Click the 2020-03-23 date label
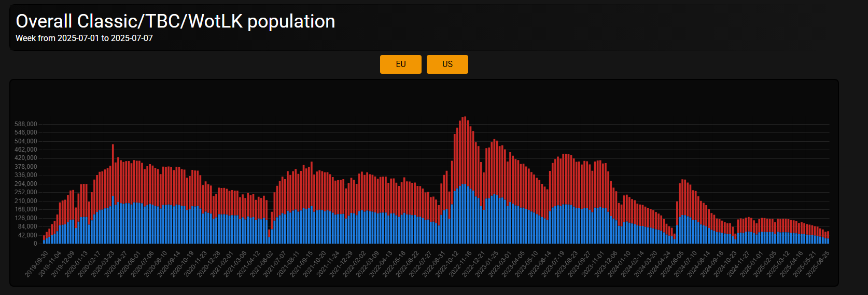The image size is (868, 295). coord(103,264)
